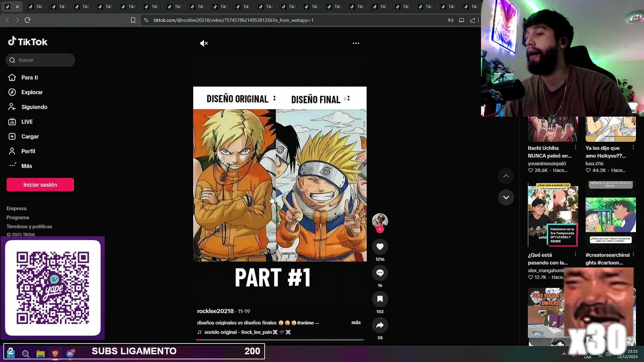This screenshot has height=362, width=644.
Task: Click browser back arrow
Action: 7,20
